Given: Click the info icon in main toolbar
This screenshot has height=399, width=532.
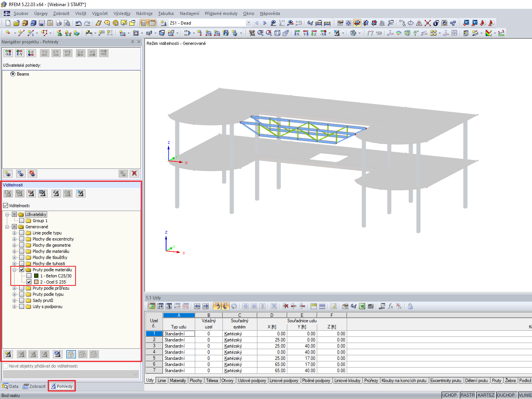Looking at the screenshot, I should tap(436, 23).
